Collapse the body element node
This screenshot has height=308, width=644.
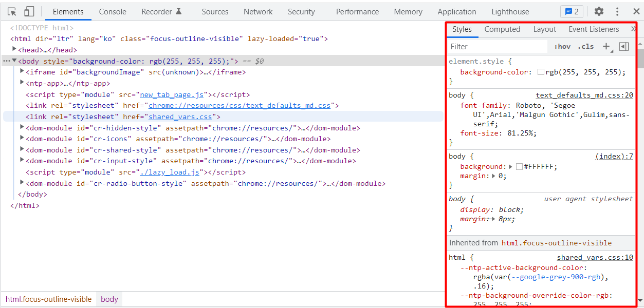coord(14,61)
